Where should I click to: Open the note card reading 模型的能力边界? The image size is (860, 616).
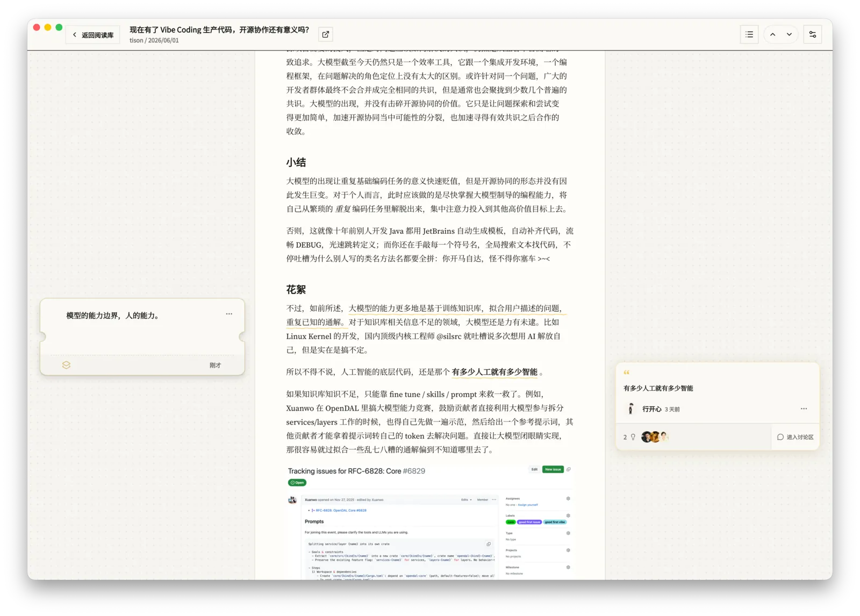tap(142, 336)
